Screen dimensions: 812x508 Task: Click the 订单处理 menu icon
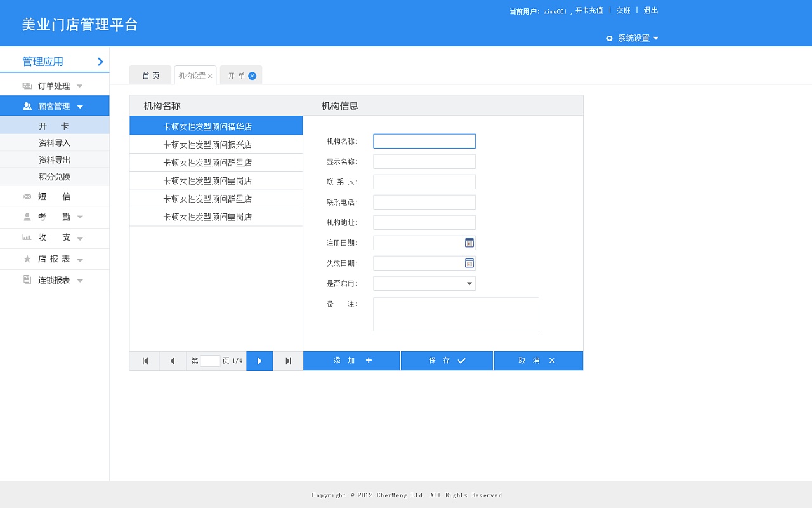[27, 86]
